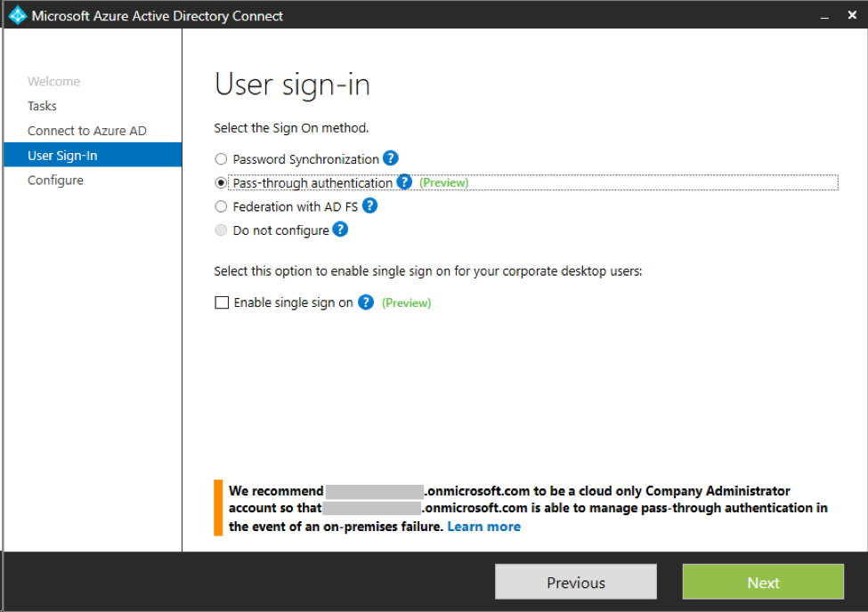Viewport: 868px width, 612px height.
Task: Select the Password Synchronization method
Action: (x=220, y=158)
